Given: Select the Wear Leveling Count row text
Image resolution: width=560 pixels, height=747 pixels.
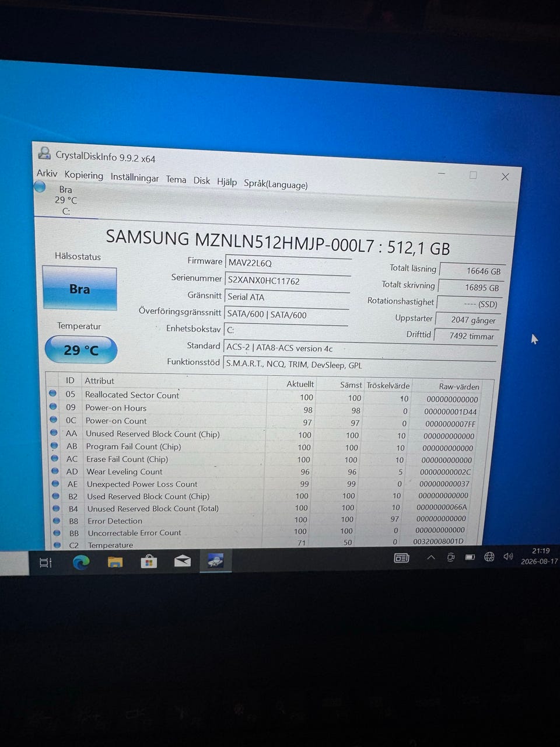Looking at the screenshot, I should coord(124,472).
